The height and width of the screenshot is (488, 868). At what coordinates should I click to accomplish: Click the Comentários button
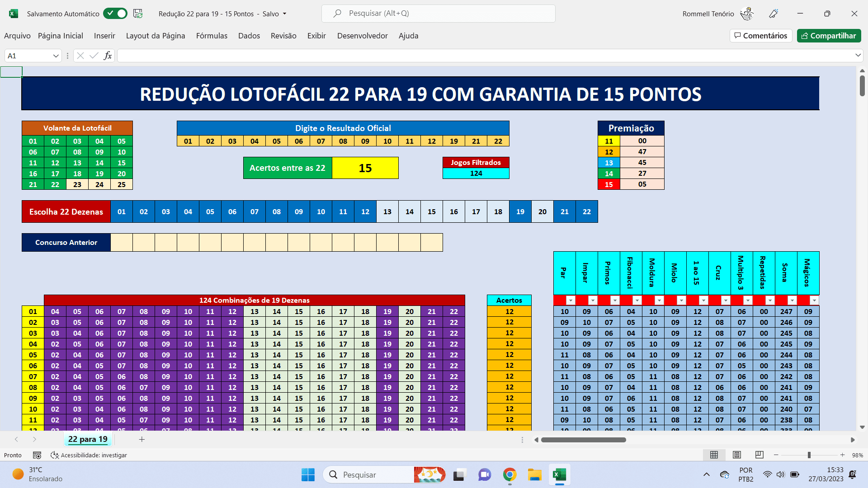click(x=761, y=36)
